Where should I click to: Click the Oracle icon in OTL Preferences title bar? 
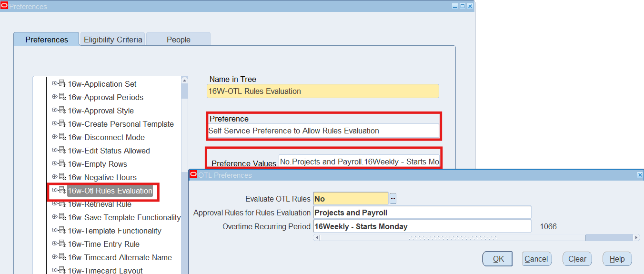coord(193,175)
